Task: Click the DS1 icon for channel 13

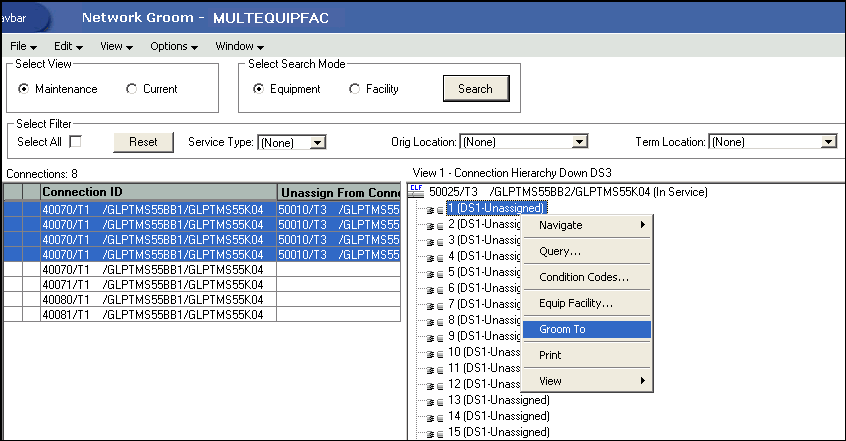Action: tap(435, 402)
